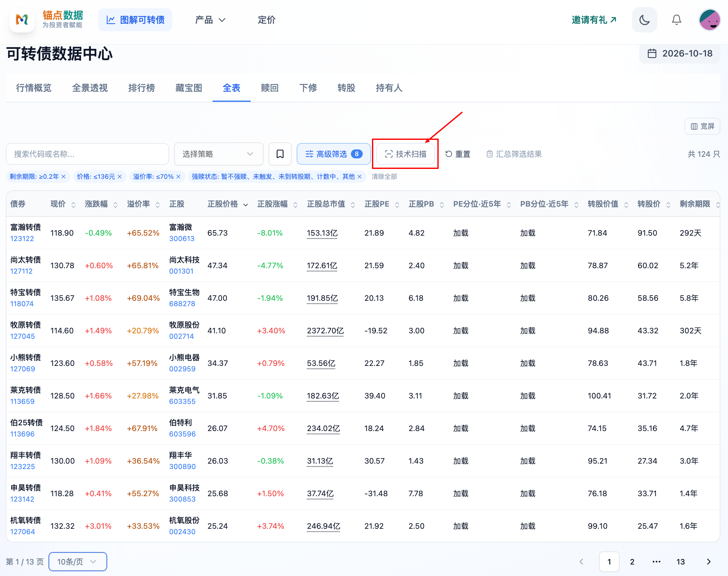The height and width of the screenshot is (576, 728).
Task: Sort by 正股总市值 column
Action: click(x=353, y=205)
